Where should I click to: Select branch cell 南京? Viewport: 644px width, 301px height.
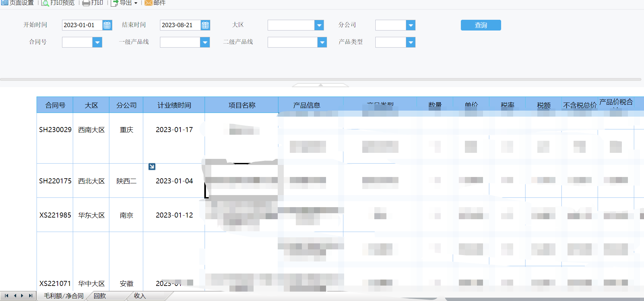[x=126, y=215]
